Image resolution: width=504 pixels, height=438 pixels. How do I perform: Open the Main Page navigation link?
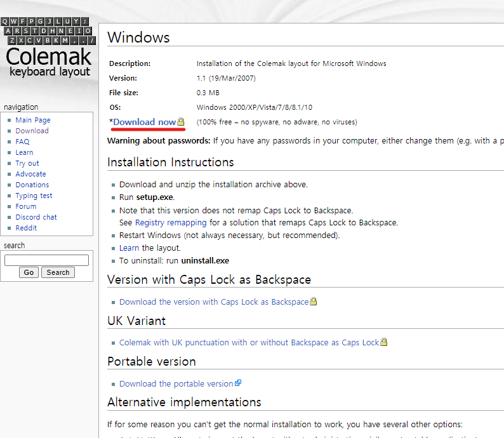click(33, 120)
